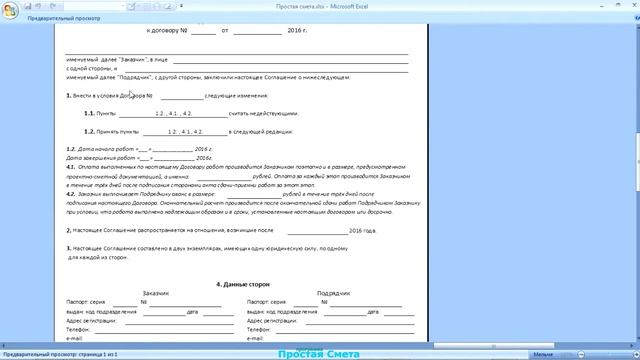This screenshot has width=640, height=360.
Task: Maximize or restore the Excel window
Action: 618,6
